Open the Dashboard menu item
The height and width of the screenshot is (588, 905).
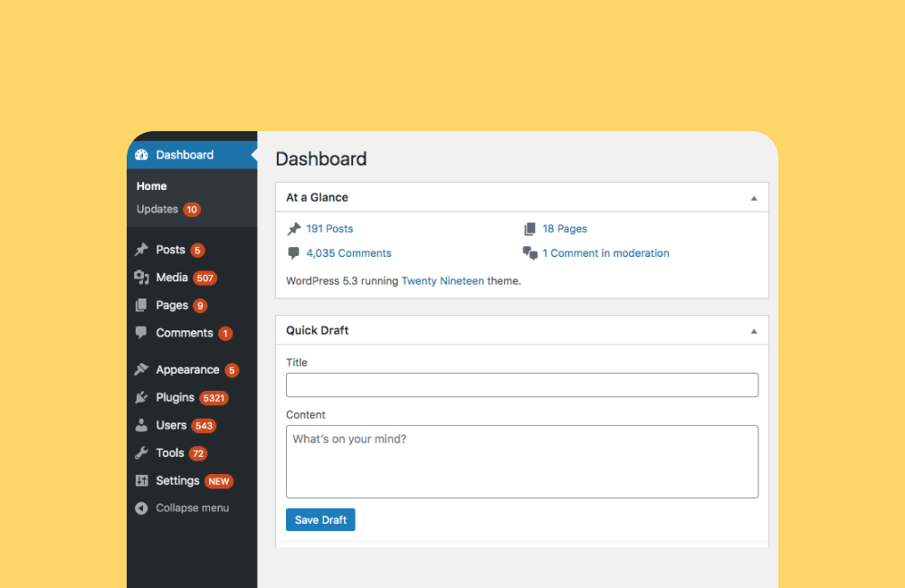tap(192, 155)
